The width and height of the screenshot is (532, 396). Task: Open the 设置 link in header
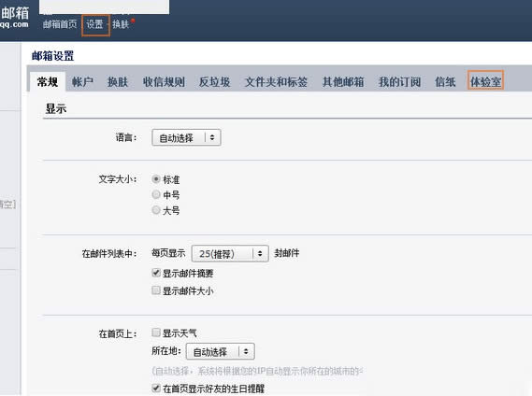tap(94, 24)
